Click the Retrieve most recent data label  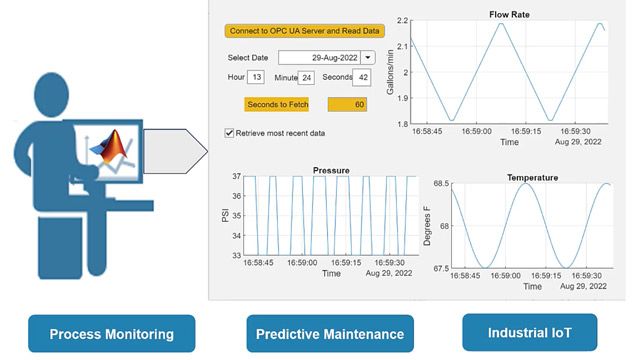(280, 133)
